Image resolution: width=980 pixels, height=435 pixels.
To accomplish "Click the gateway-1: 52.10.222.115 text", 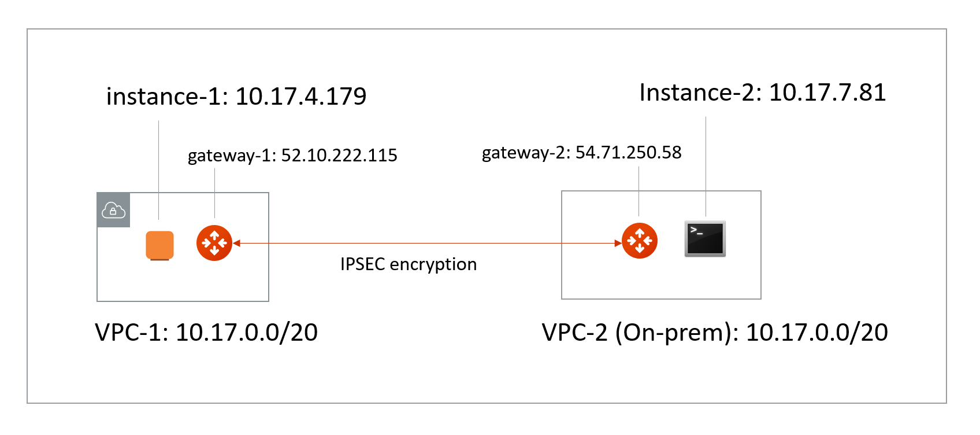I will pos(292,155).
